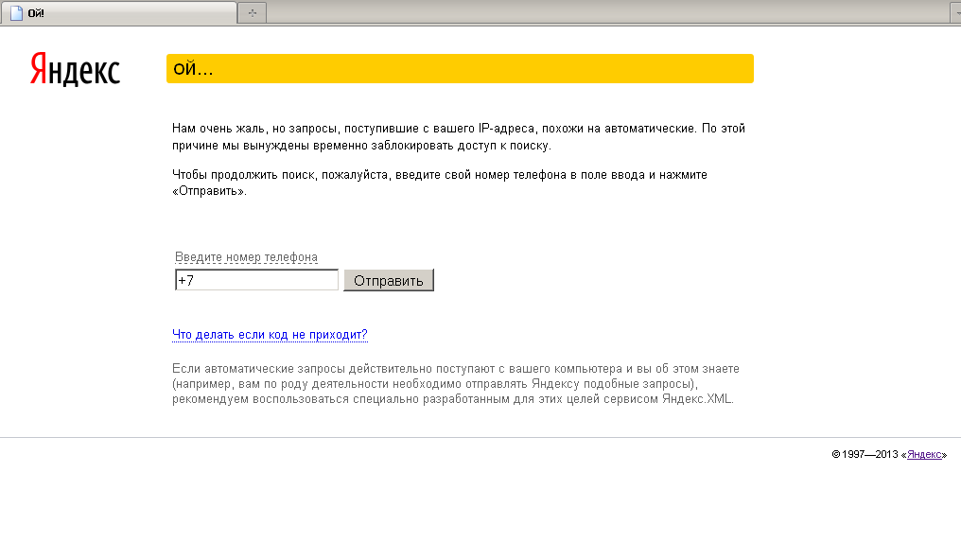Click the paragraph starting "Чтобы продолжить поиск"
This screenshot has width=961, height=560.
coord(440,183)
